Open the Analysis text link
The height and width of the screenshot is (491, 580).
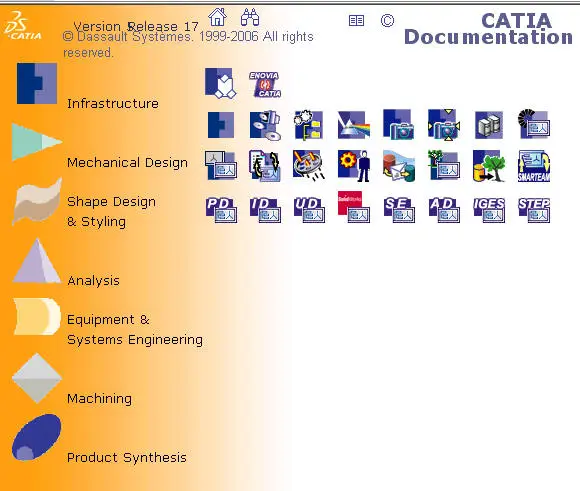pyautogui.click(x=93, y=280)
